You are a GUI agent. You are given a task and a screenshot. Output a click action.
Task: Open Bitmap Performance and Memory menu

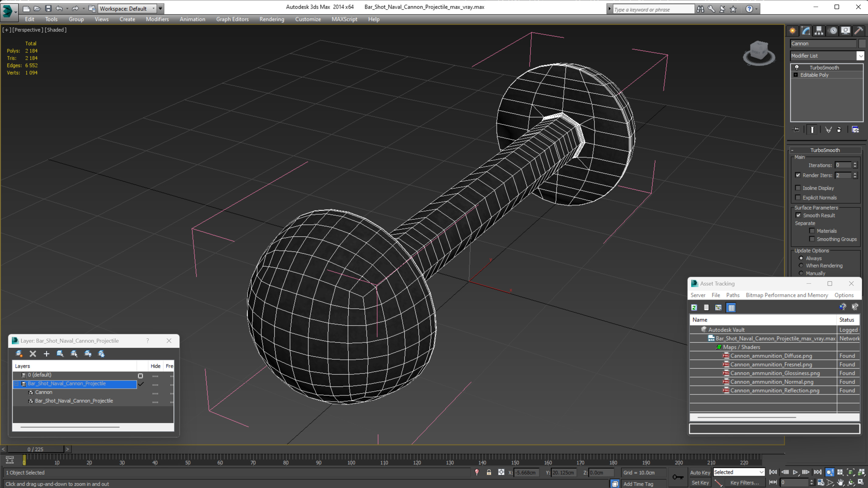[787, 295]
